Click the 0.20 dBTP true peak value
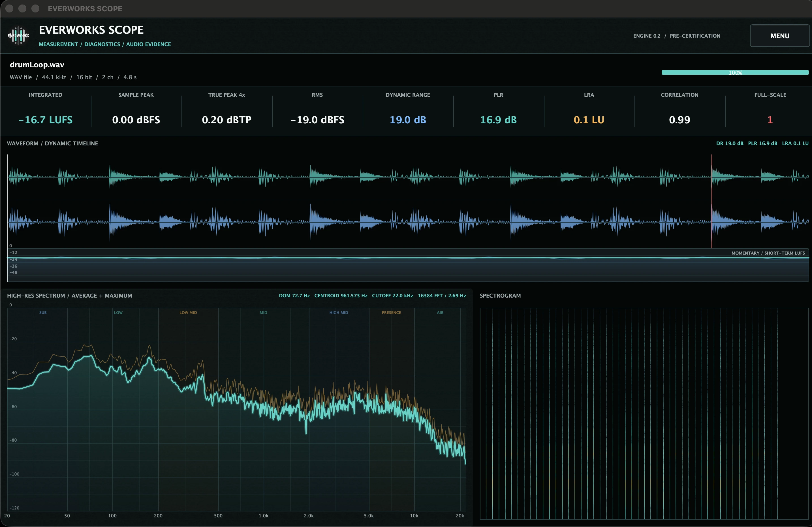Viewport: 812px width, 527px height. pos(226,120)
